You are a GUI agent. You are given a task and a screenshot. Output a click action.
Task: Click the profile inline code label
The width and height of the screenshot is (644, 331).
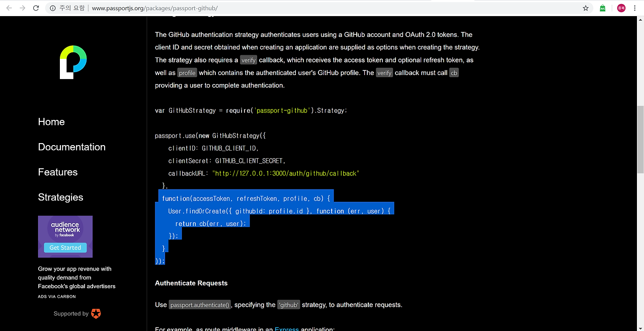pyautogui.click(x=187, y=73)
